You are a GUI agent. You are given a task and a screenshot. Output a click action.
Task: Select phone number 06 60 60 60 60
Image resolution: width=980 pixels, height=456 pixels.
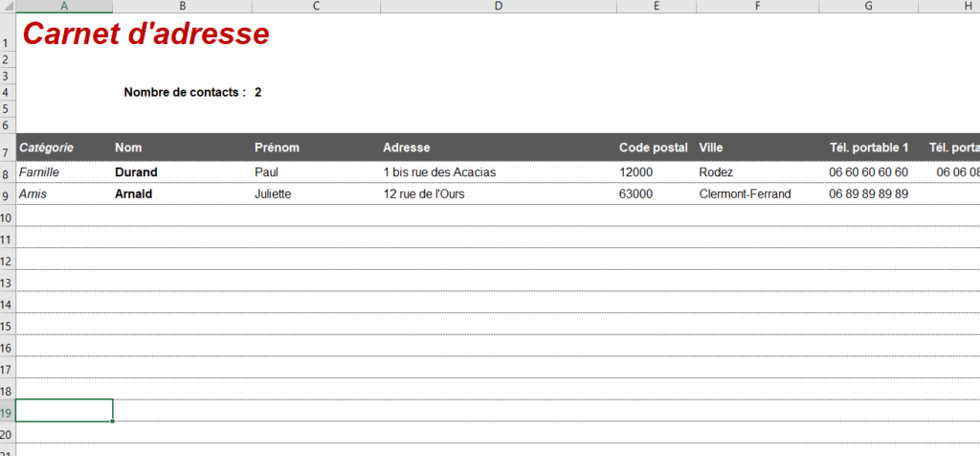[x=869, y=172]
